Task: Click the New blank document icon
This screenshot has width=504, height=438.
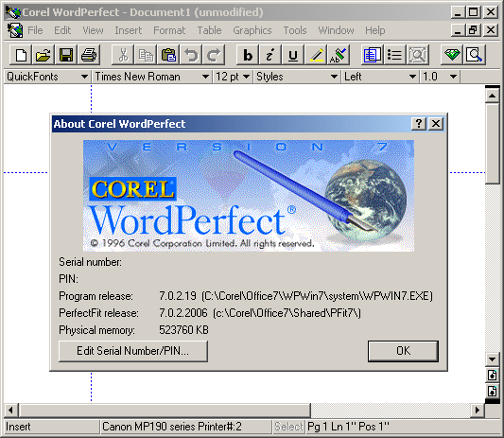Action: 21,55
